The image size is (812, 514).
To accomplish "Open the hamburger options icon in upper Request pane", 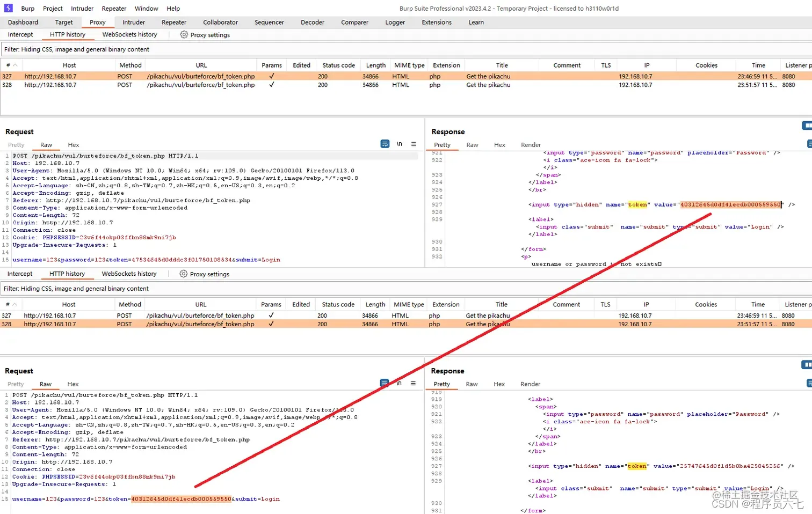I will [x=414, y=144].
